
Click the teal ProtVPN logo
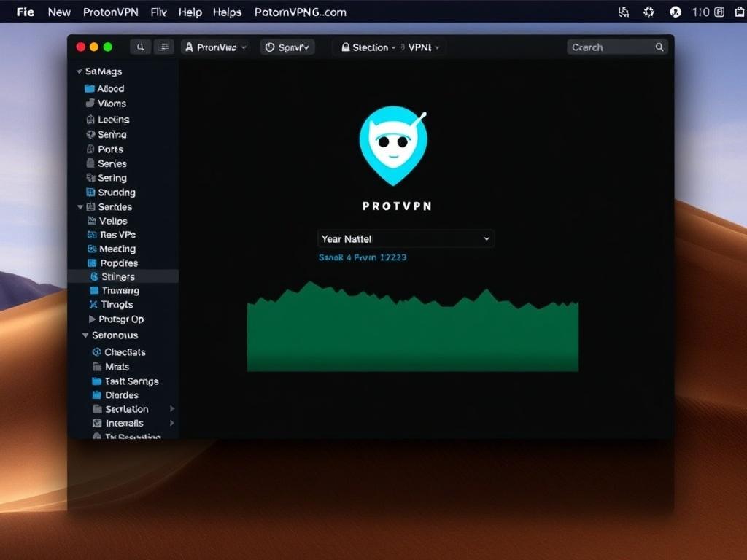click(393, 145)
